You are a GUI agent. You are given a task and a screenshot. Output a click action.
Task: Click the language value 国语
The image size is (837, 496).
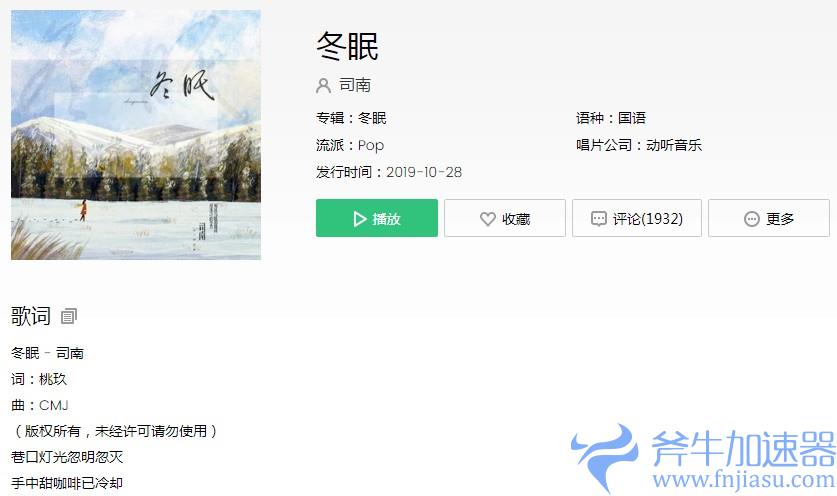click(632, 117)
